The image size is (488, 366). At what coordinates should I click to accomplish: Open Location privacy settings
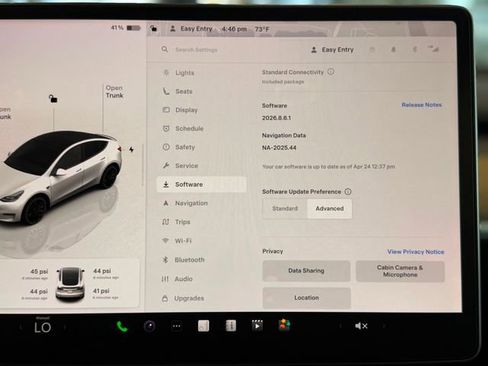[306, 298]
